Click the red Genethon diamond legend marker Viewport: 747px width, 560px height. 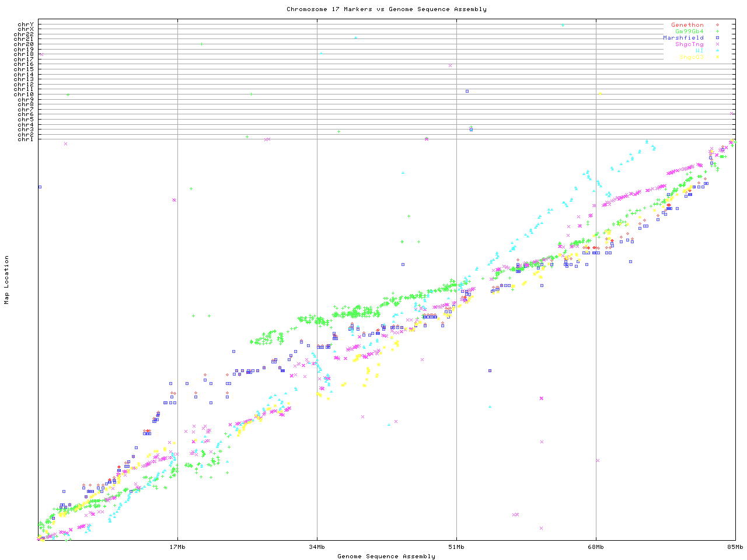pyautogui.click(x=717, y=25)
